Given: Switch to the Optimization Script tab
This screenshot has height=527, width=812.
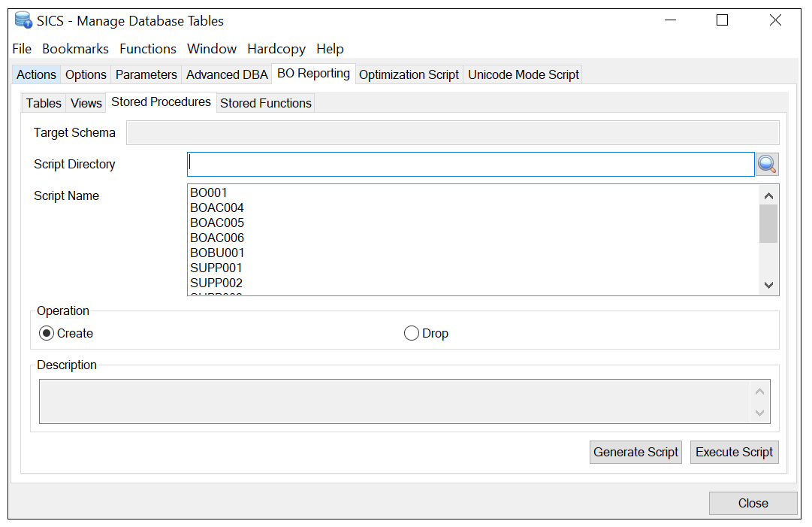Looking at the screenshot, I should [x=409, y=74].
